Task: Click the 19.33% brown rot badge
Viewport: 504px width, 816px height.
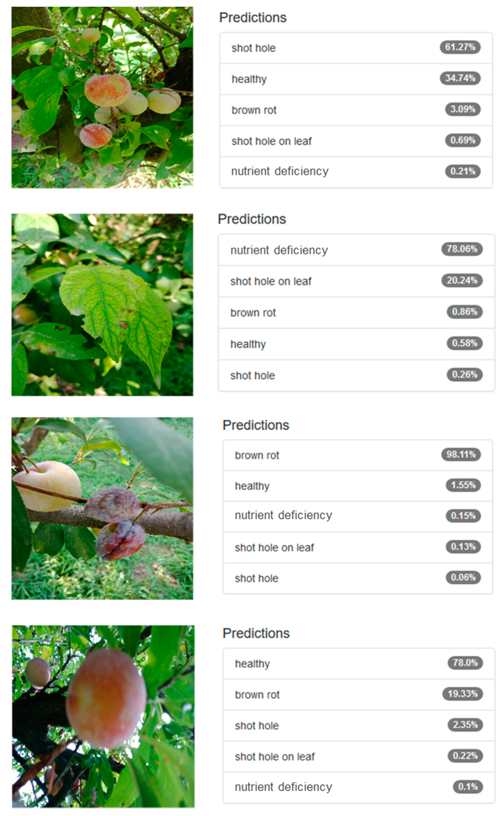Action: click(x=463, y=694)
